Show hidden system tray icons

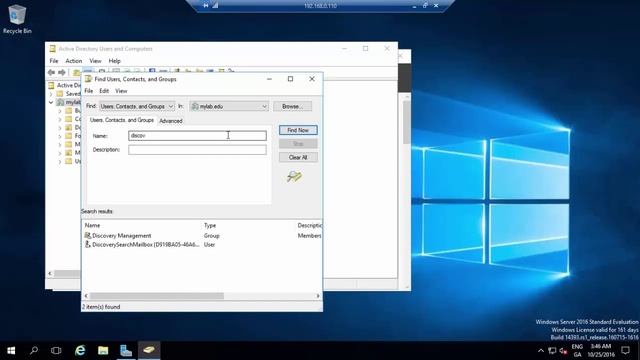541,350
